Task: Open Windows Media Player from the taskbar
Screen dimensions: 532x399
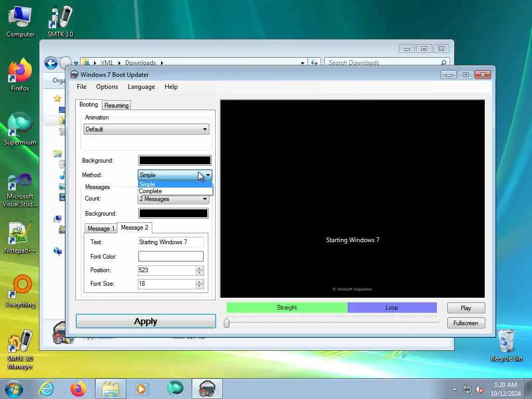Action: [x=141, y=389]
